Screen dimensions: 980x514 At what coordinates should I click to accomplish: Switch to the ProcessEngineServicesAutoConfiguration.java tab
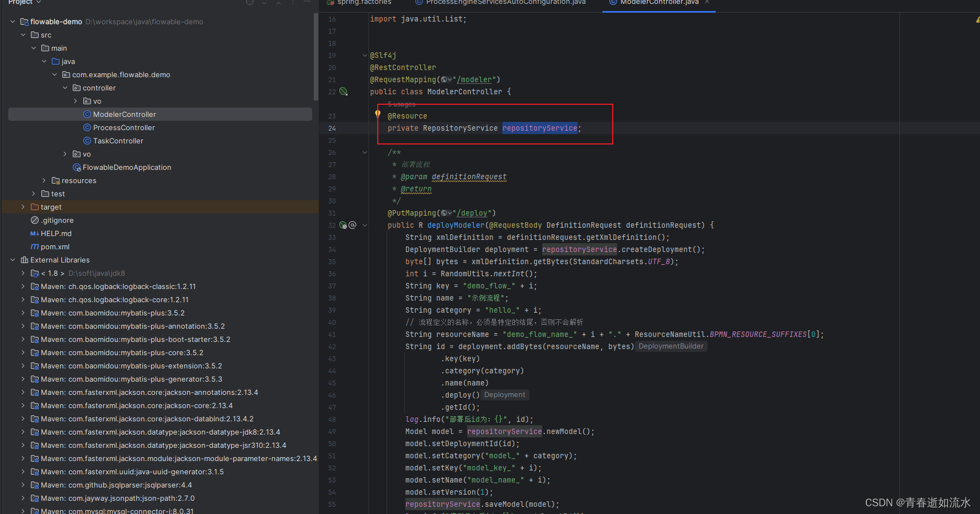501,3
